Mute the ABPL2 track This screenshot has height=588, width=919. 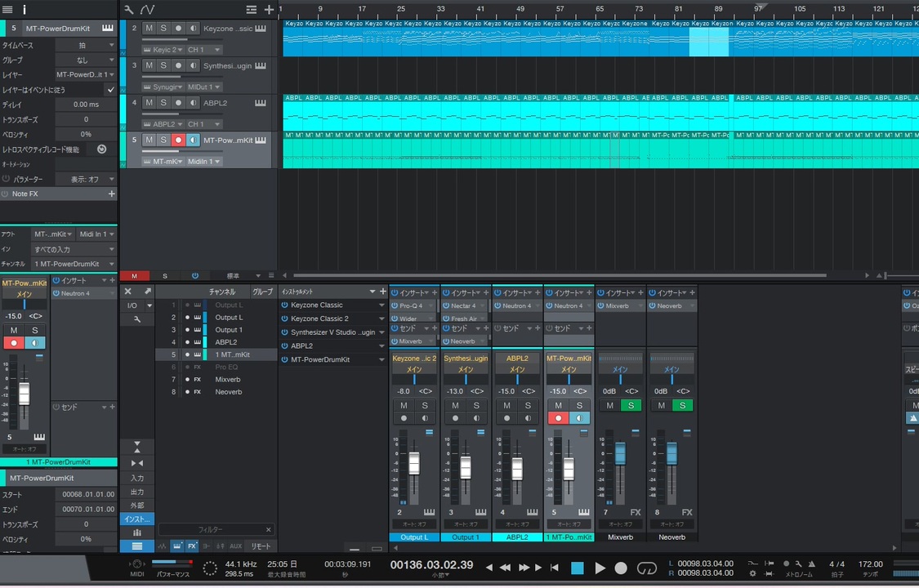(x=149, y=103)
